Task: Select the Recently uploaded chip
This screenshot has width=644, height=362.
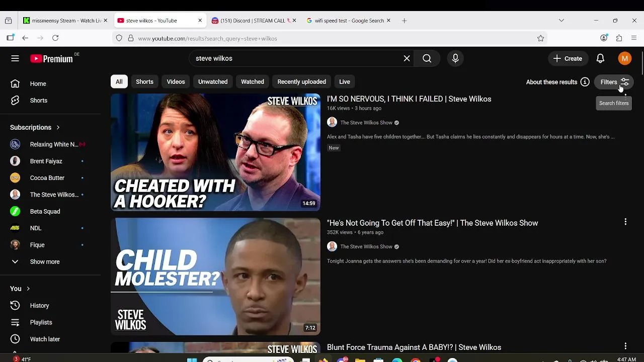Action: (x=301, y=82)
